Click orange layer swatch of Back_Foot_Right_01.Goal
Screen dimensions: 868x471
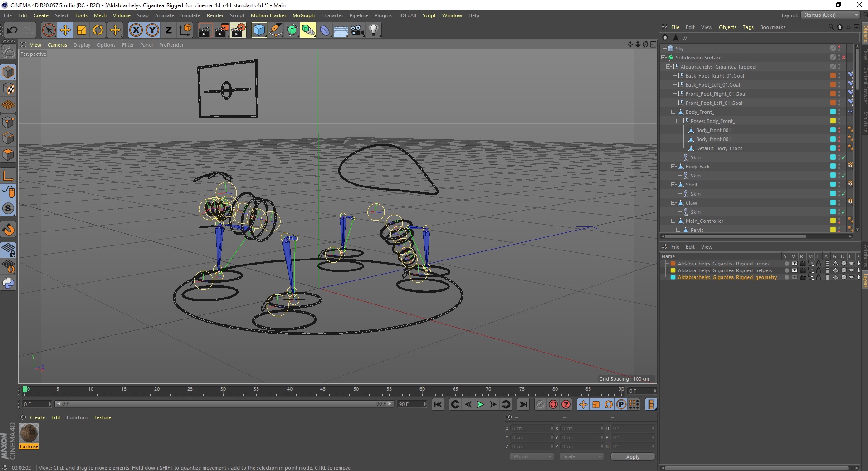(833, 75)
